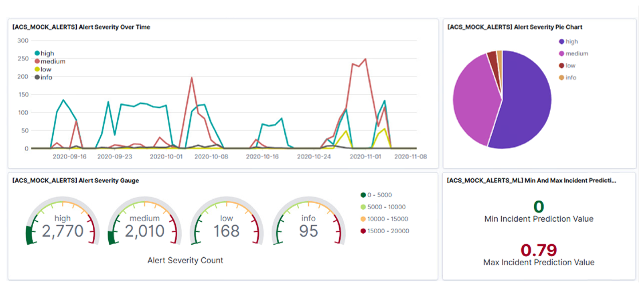Open the Alert Severity Over Time panel title
The width and height of the screenshot is (644, 288).
(81, 27)
